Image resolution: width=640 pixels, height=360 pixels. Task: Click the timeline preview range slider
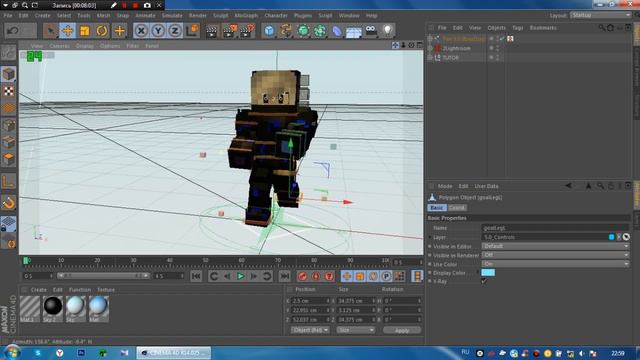click(x=104, y=276)
